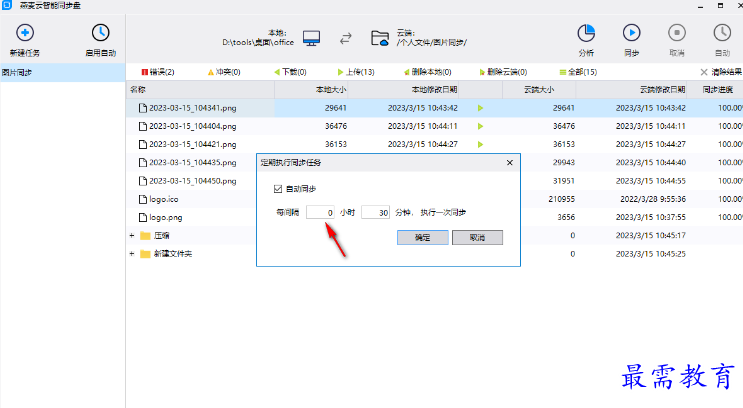Click the 同步进度 column header
743x408 pixels.
tap(715, 90)
